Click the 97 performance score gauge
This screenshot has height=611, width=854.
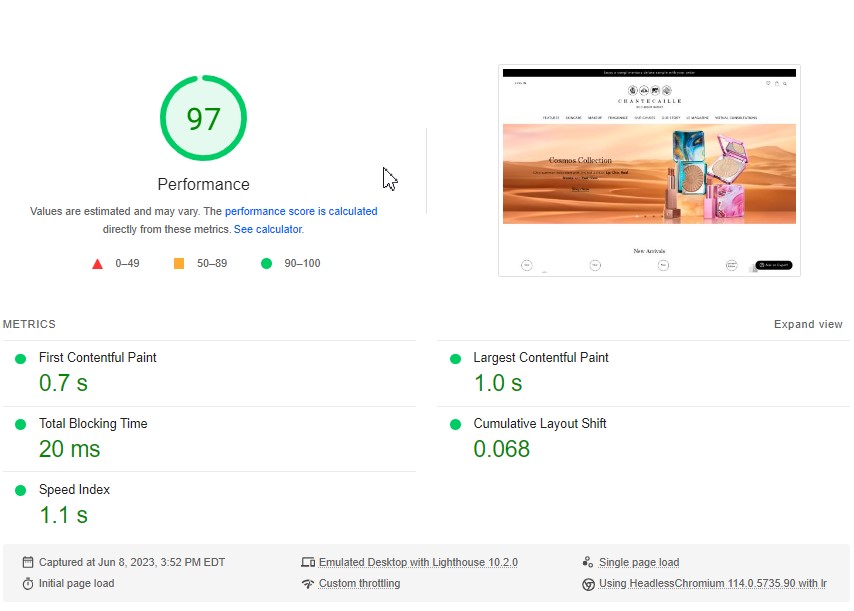pyautogui.click(x=203, y=118)
